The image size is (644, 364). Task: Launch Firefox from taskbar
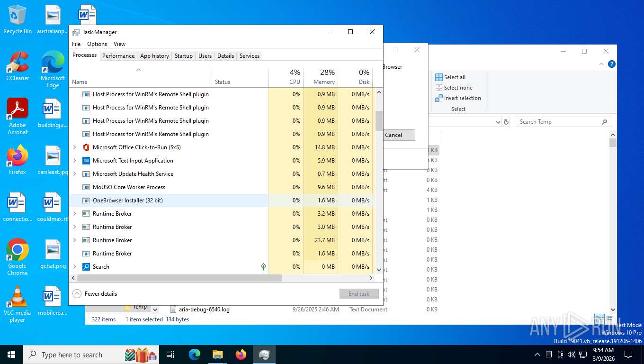(x=241, y=355)
